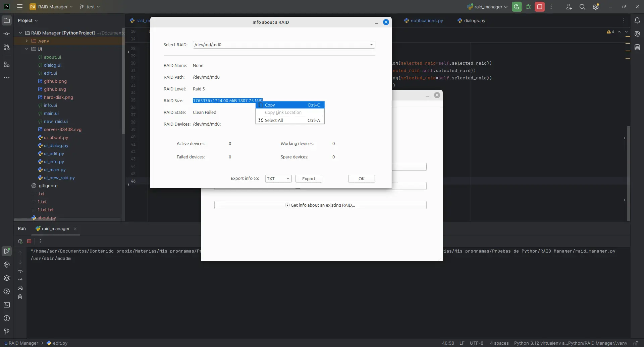Open the Python Packages tool window
644x347 pixels.
[7, 278]
